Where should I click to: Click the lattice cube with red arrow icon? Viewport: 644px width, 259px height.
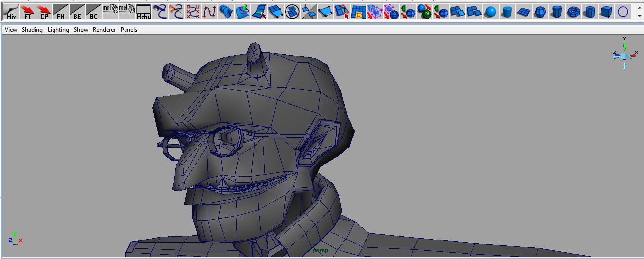pos(375,11)
